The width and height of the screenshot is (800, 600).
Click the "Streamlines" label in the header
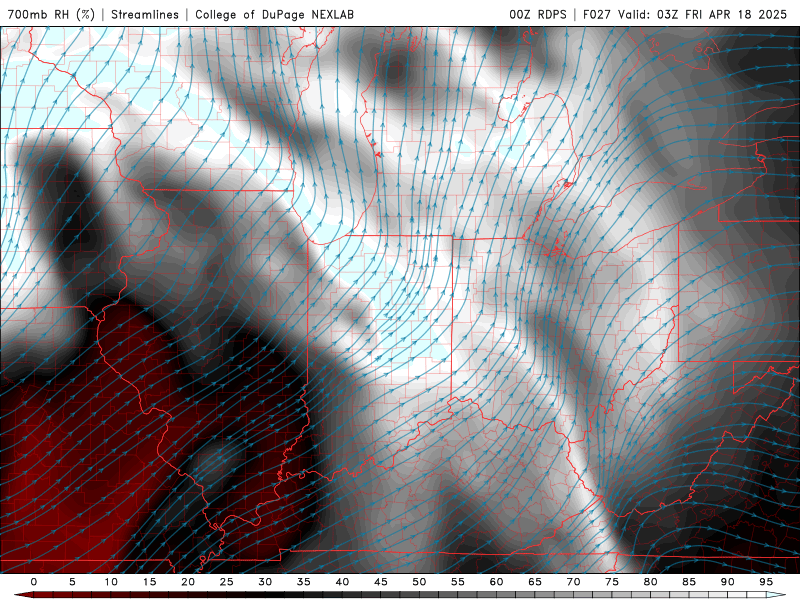pos(145,14)
